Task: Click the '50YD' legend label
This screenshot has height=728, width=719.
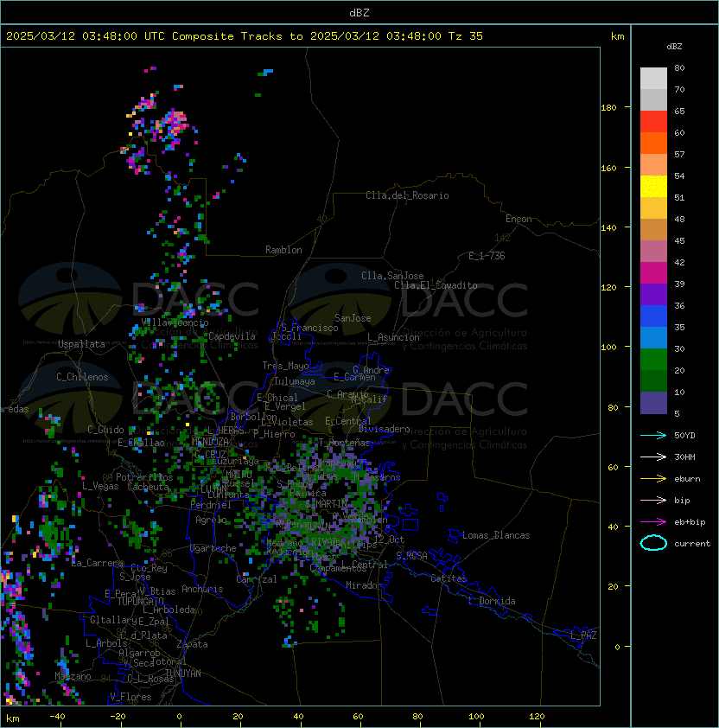Action: pos(684,435)
